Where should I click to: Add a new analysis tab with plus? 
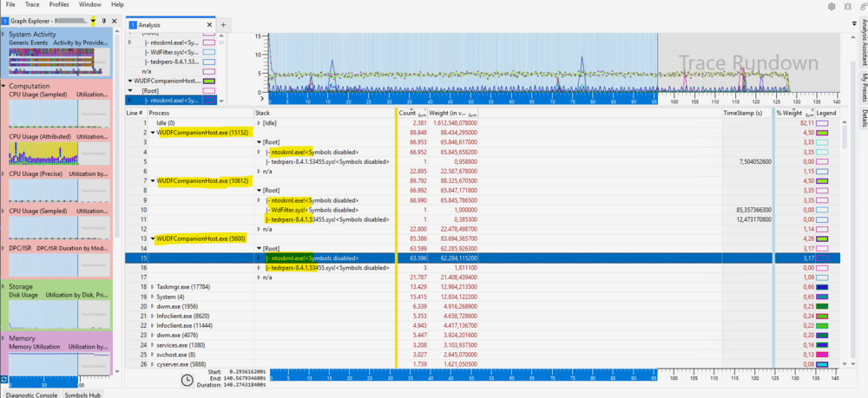pos(223,25)
